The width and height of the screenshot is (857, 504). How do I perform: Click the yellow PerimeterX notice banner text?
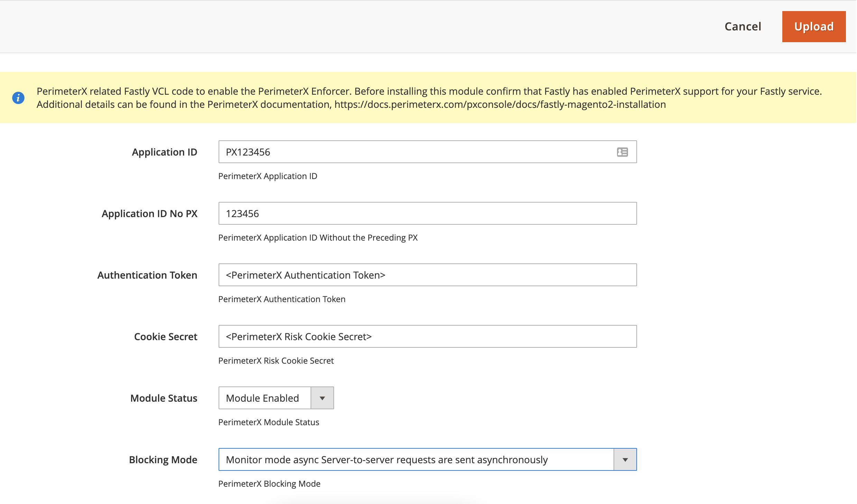(x=429, y=91)
